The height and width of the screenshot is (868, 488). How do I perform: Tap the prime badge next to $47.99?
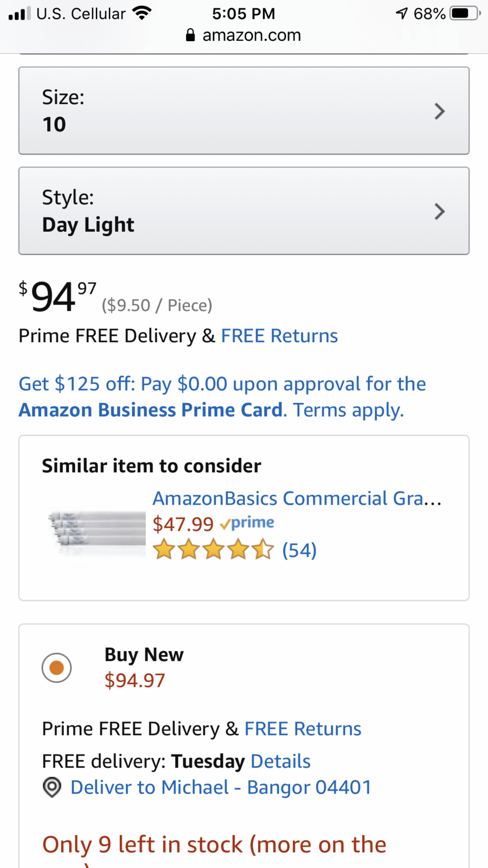[247, 523]
